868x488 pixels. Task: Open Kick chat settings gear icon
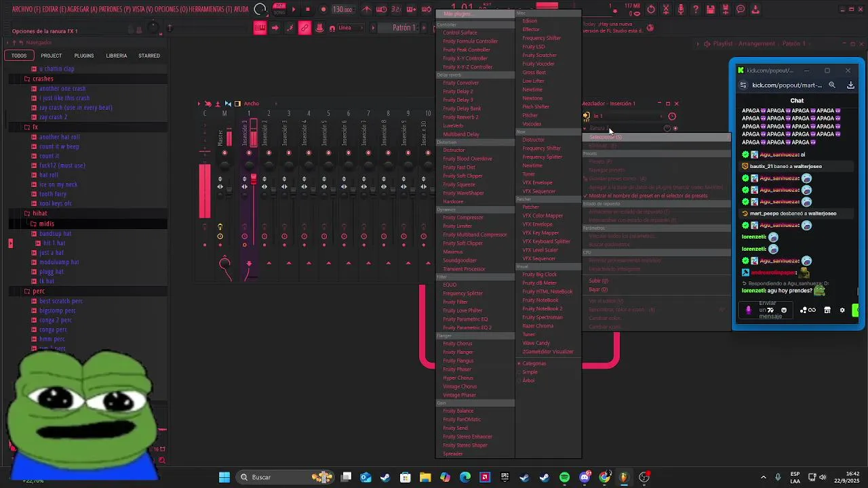842,310
